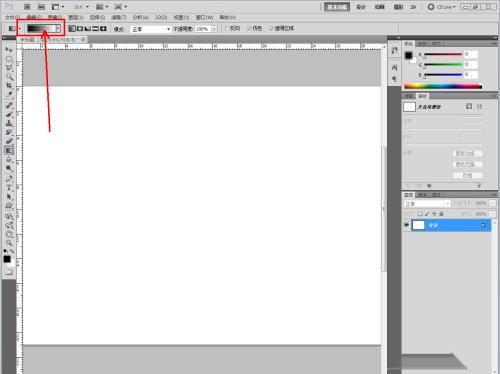The width and height of the screenshot is (500, 374).
Task: Open the 帮助(H) Help menu
Action: [228, 17]
